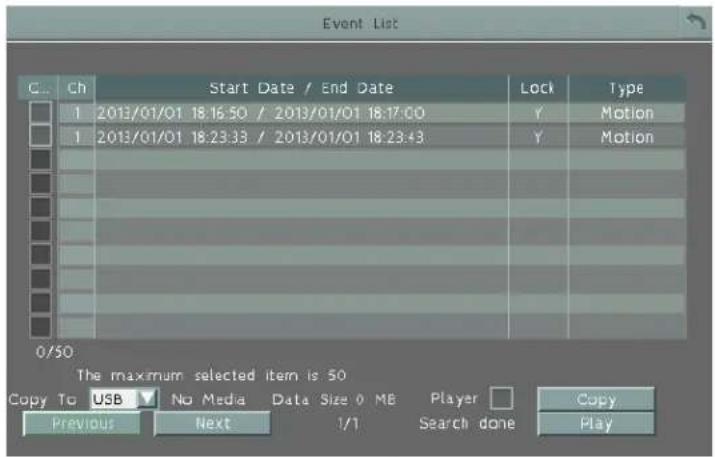Click the Event List title
The image size is (715, 457).
coord(360,23)
